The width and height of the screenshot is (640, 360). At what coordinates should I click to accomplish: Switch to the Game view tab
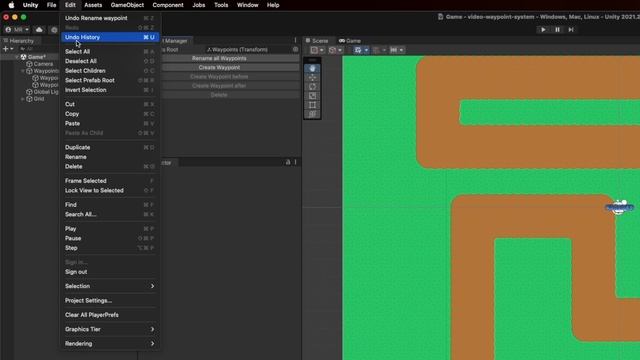(350, 41)
